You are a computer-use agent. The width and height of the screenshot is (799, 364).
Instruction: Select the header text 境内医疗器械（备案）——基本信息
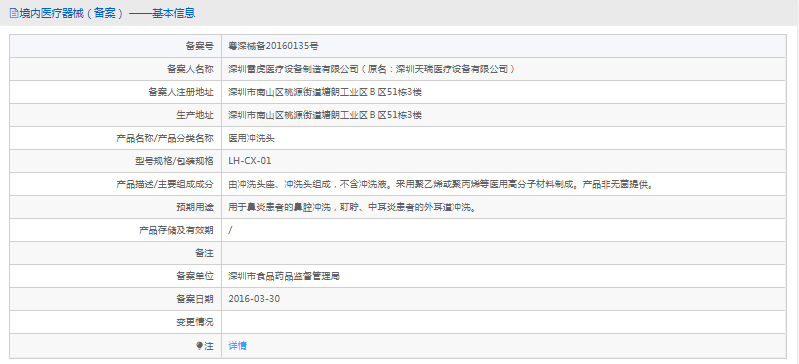108,13
